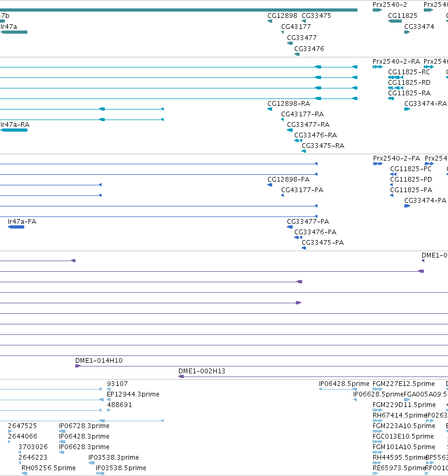Select transcript CG33476-RA
Screen dimensions: 448x476
pos(315,135)
